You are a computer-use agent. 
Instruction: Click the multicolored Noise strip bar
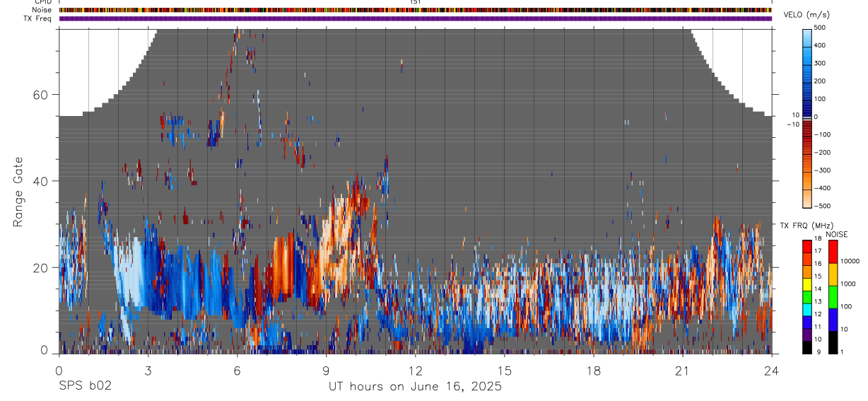(x=415, y=10)
